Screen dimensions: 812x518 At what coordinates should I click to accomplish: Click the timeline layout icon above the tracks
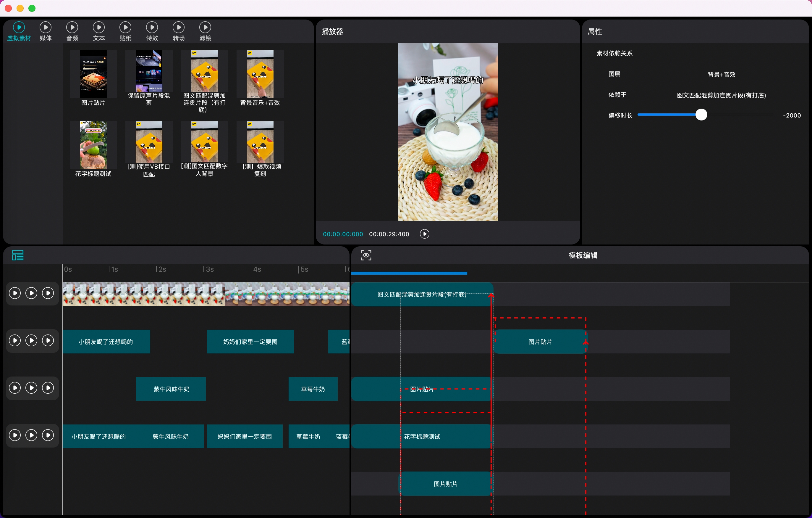pyautogui.click(x=17, y=255)
